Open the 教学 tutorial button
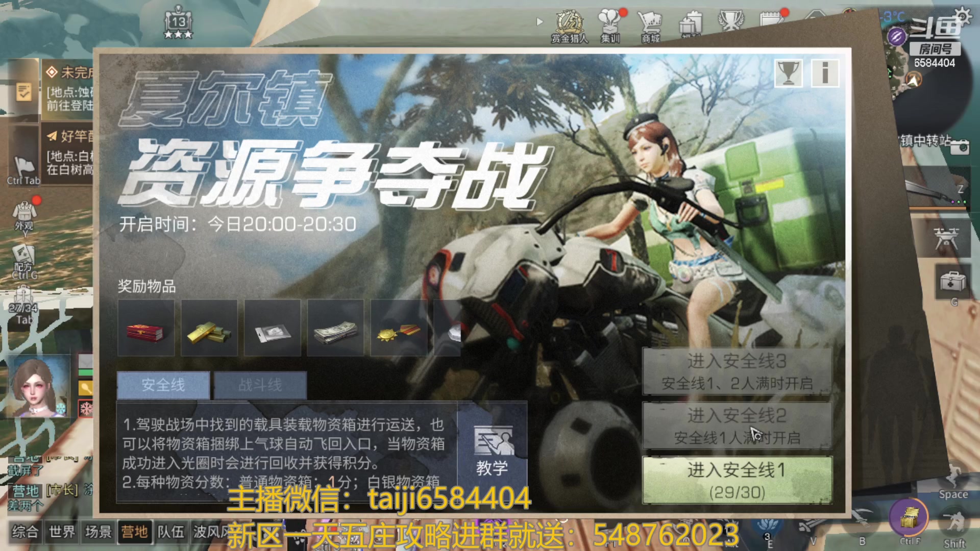The image size is (980, 551). (492, 452)
